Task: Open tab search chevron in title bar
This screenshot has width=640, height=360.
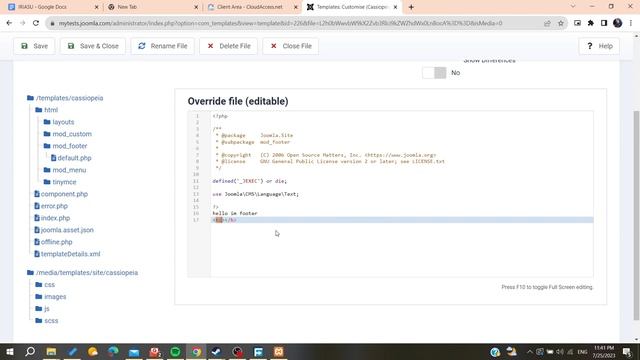Action: pyautogui.click(x=573, y=7)
